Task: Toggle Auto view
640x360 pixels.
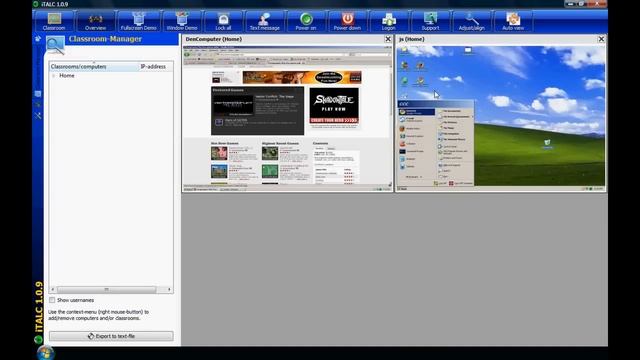Action: point(513,21)
